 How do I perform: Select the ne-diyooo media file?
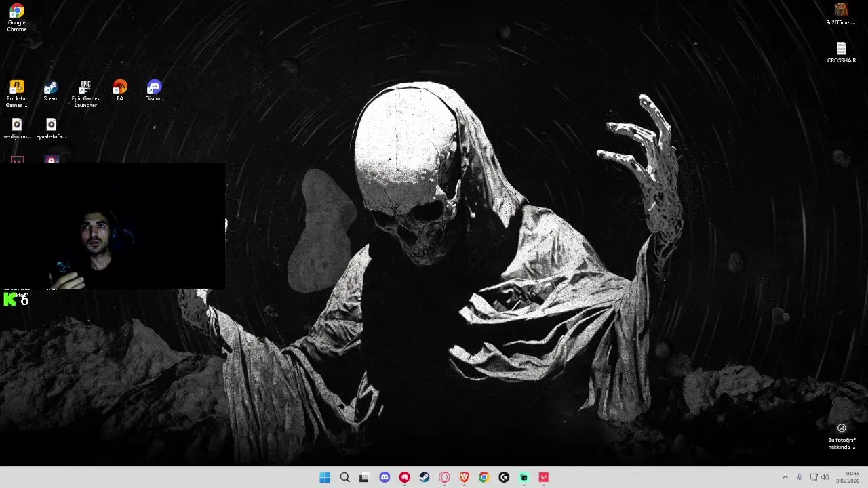click(x=17, y=128)
